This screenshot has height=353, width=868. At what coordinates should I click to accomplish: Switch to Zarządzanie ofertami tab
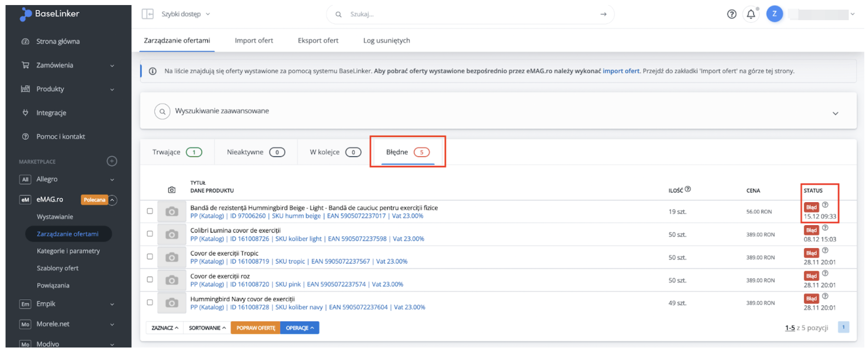click(177, 40)
